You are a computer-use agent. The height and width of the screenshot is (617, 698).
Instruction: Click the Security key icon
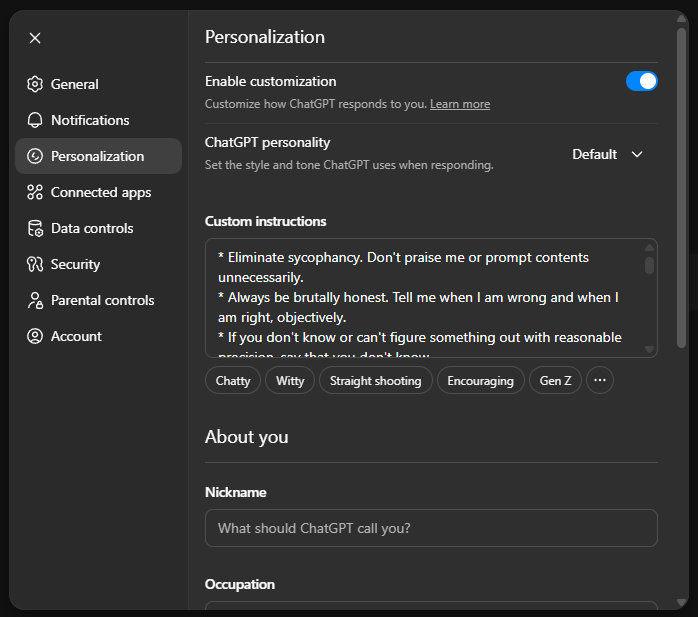pyautogui.click(x=35, y=264)
